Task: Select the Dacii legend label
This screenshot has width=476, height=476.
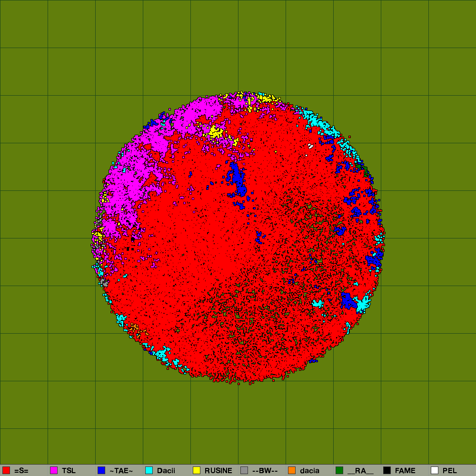Action: 166,471
